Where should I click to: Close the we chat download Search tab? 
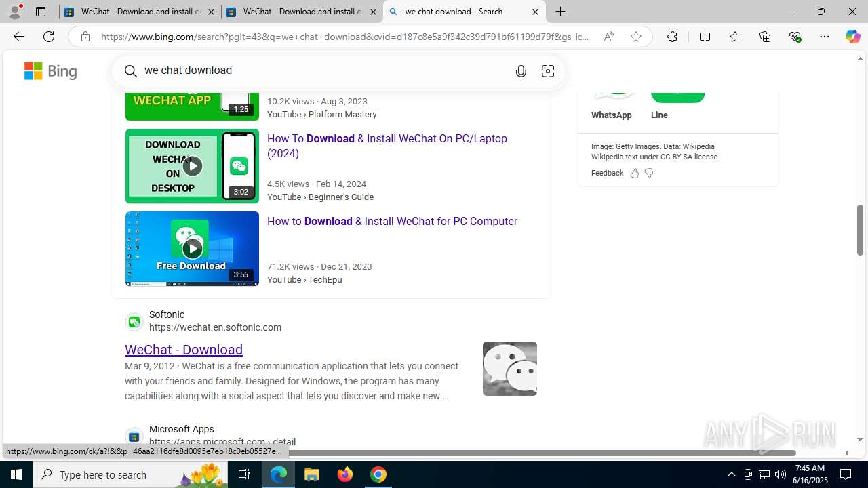[x=535, y=12]
